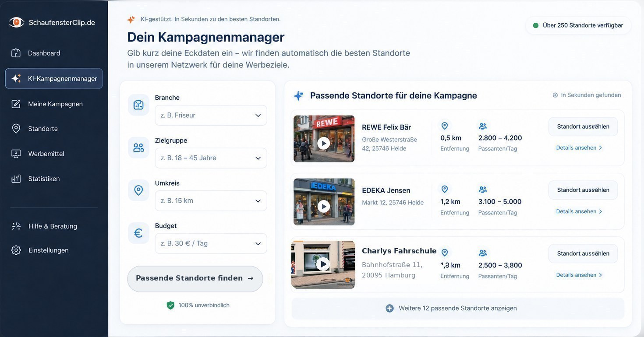Click the plus icon in Weitere 12 Standorte bar

(389, 309)
